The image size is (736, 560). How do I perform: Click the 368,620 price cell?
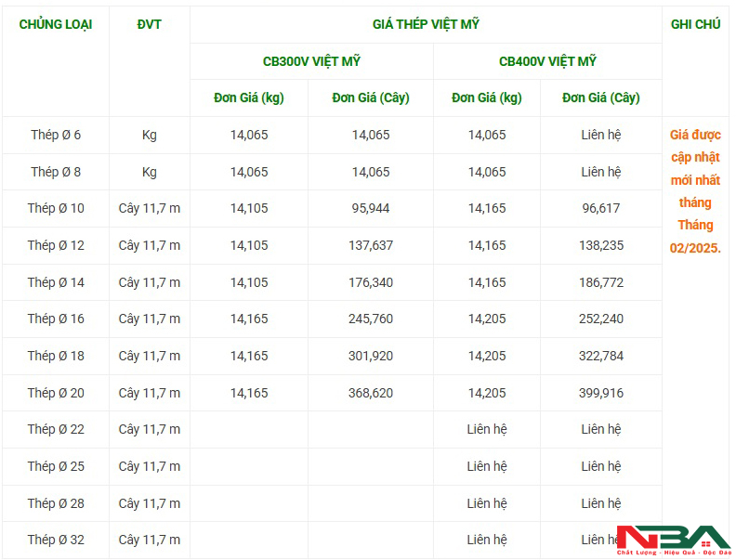coord(371,393)
